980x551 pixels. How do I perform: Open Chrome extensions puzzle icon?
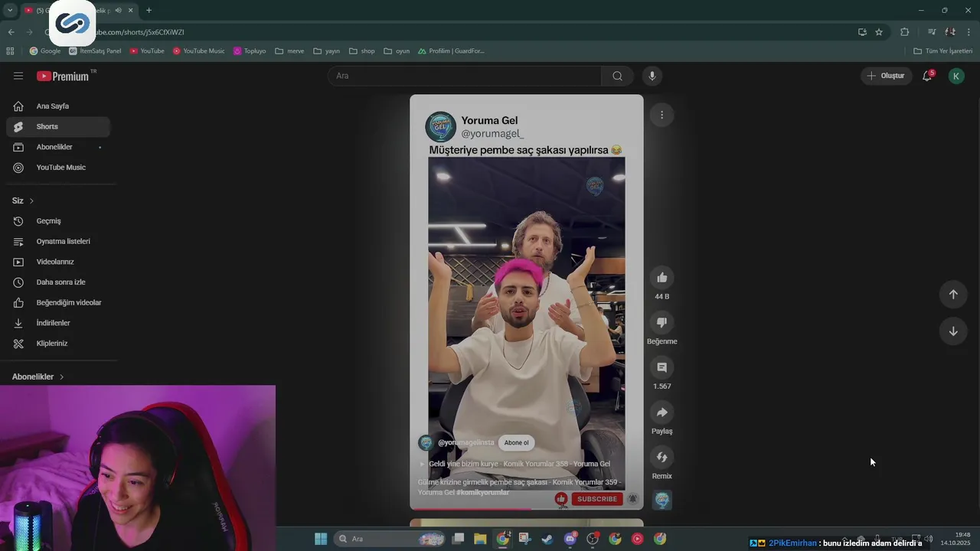tap(905, 32)
